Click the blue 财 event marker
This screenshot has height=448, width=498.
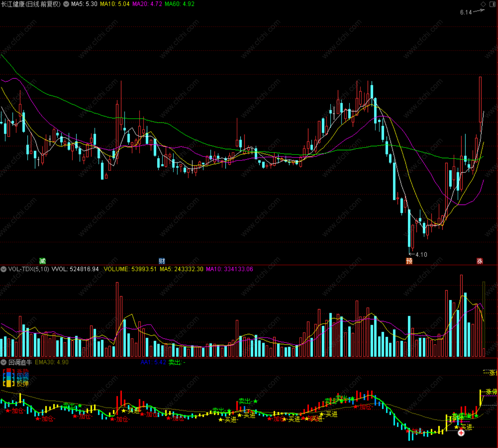(162, 261)
